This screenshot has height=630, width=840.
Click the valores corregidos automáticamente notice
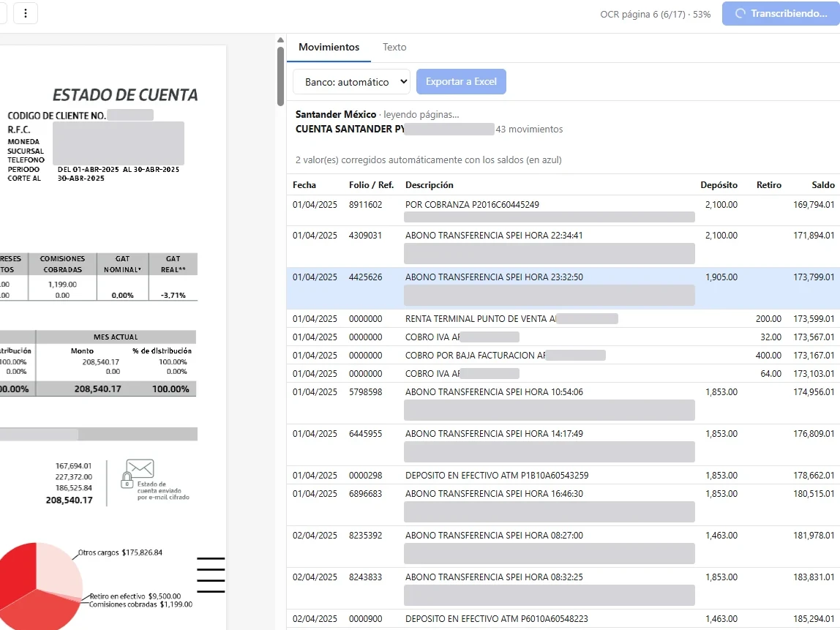(429, 160)
